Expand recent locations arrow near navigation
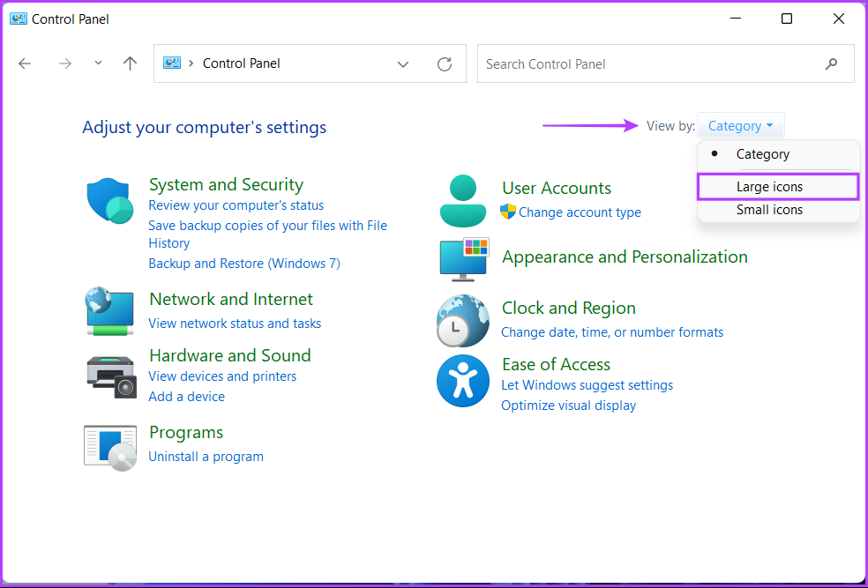Viewport: 868px width, 588px height. tap(98, 63)
